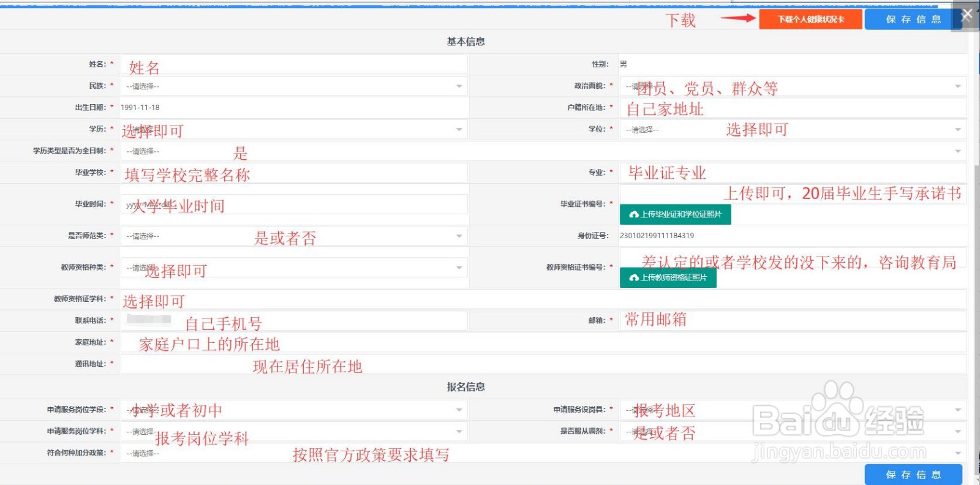Click the 身份证号 value 230102199111184319
This screenshot has height=485, width=980.
click(657, 236)
